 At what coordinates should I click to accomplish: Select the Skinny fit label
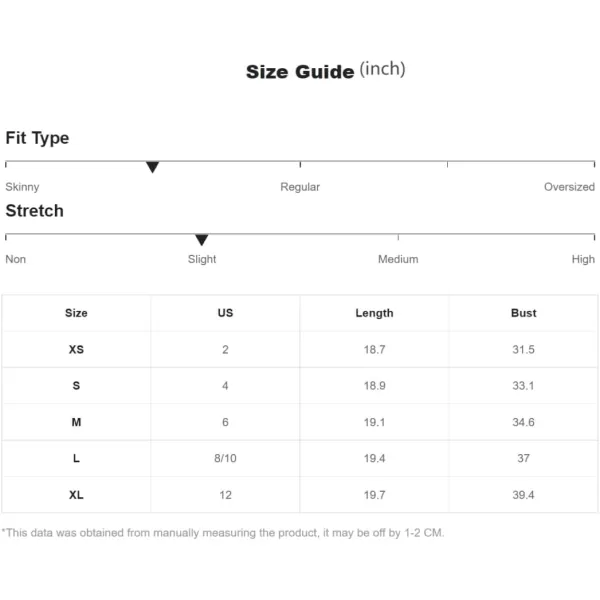[22, 187]
